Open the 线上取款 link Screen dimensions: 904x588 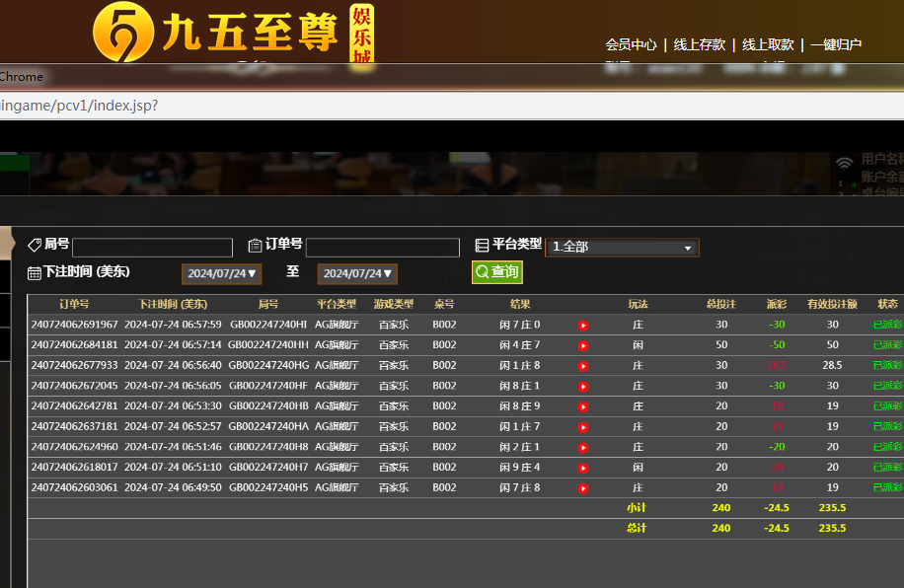tap(768, 44)
